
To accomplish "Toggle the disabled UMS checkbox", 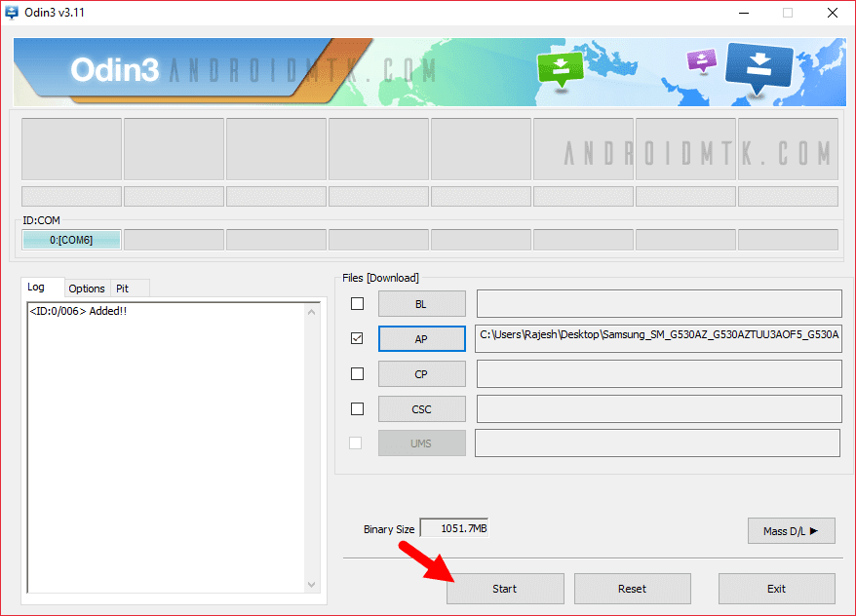I will 356,443.
